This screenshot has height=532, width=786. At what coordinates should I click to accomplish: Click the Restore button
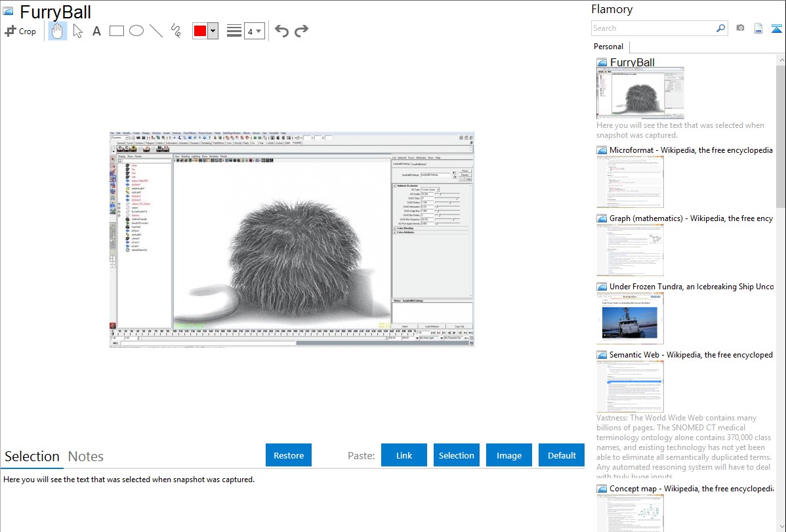(x=289, y=455)
